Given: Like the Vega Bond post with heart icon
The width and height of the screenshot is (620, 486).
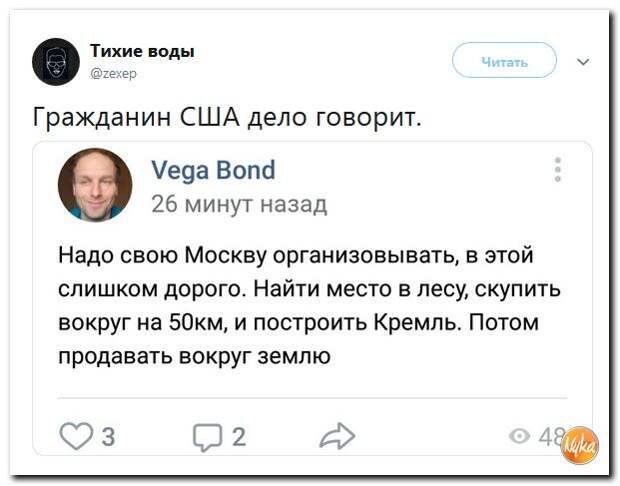Looking at the screenshot, I should point(76,436).
